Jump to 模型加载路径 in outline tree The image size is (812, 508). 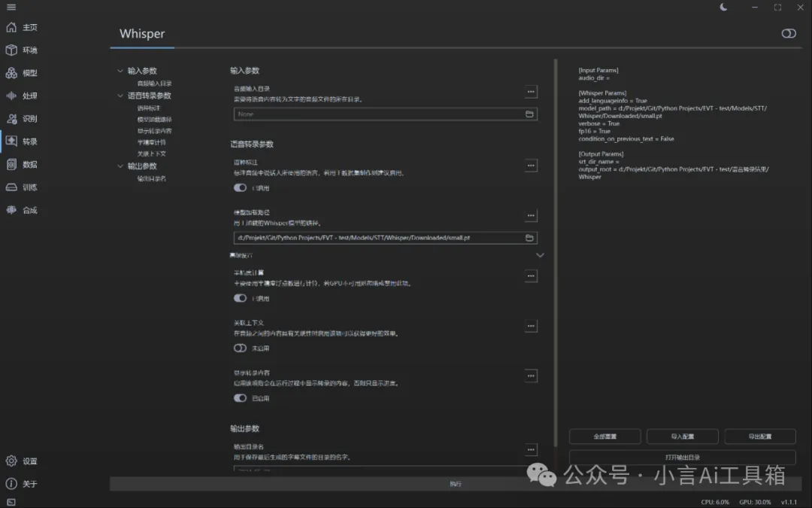[154, 120]
